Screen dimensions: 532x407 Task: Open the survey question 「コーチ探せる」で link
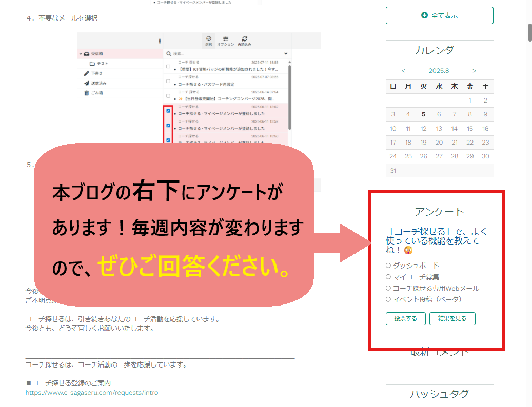(437, 240)
